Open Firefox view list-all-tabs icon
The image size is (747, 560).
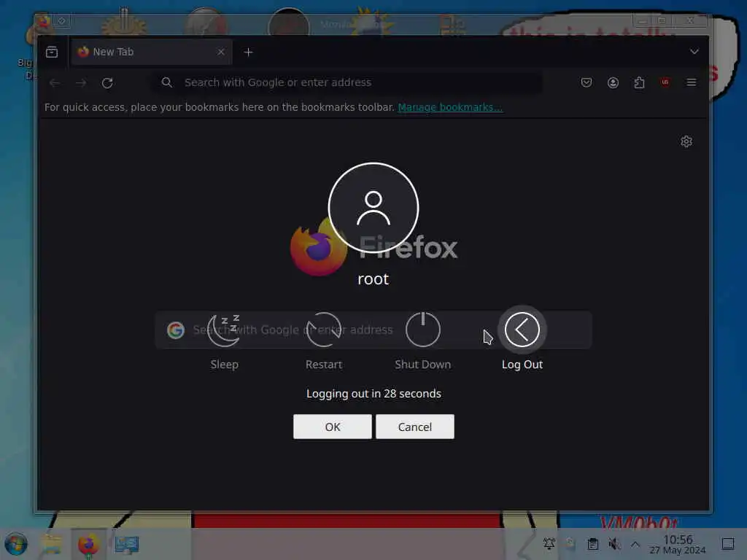coord(52,52)
